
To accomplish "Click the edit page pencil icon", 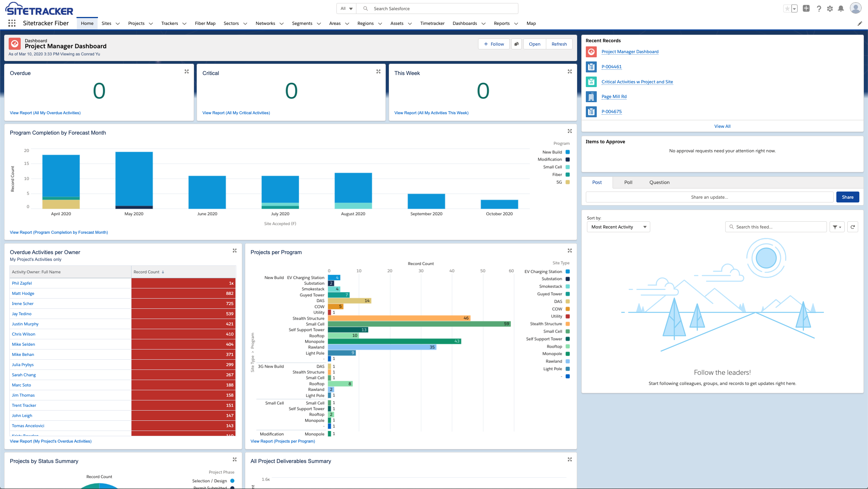I will (x=860, y=23).
